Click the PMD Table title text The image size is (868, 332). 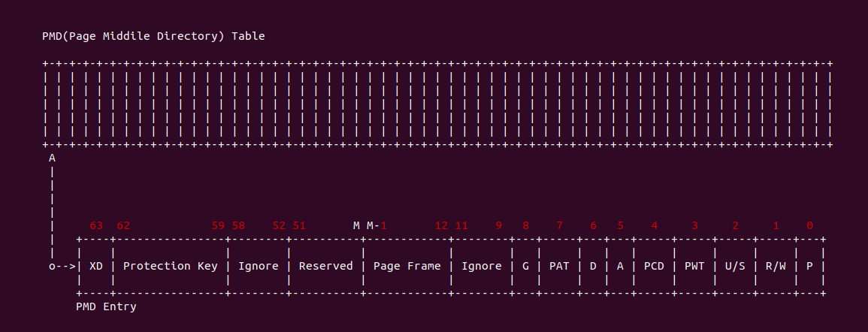[x=153, y=36]
